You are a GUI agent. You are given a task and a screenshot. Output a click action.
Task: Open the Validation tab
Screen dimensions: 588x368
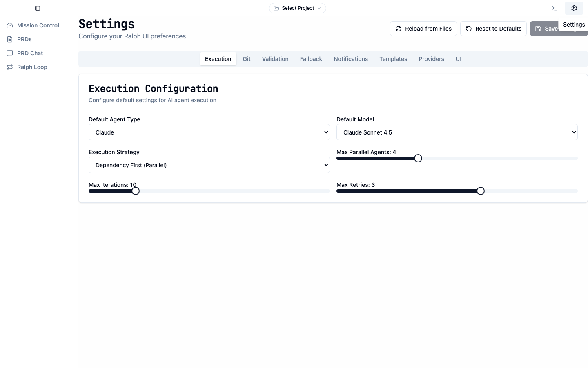click(x=275, y=59)
